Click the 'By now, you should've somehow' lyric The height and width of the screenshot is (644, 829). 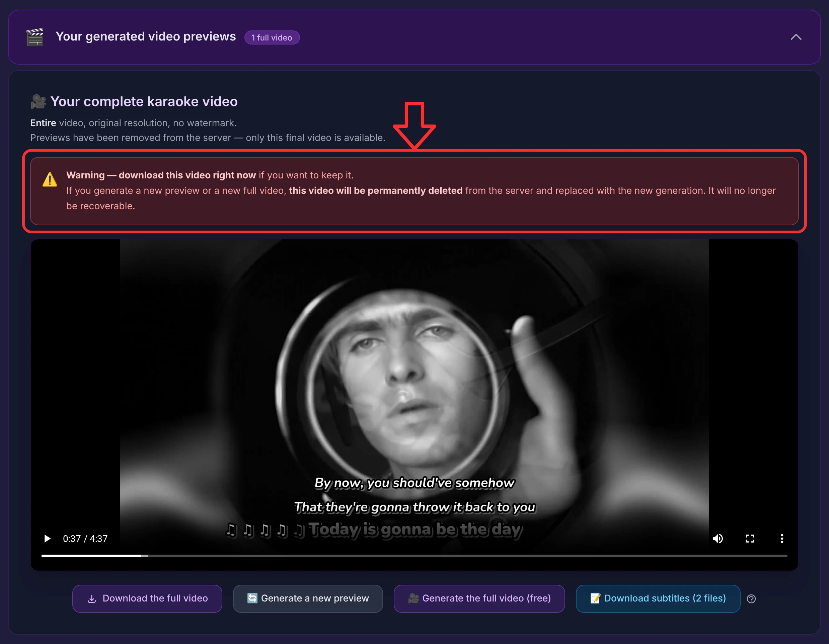(x=414, y=483)
